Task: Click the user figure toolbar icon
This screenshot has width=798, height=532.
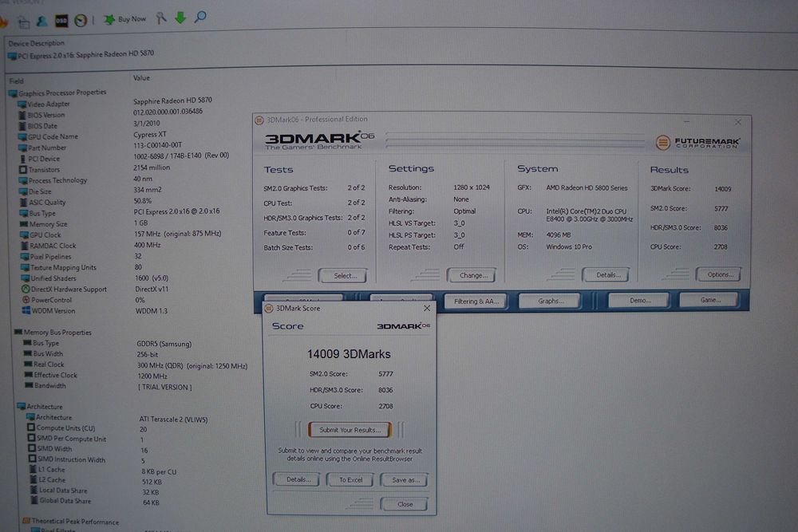Action: 41,22
